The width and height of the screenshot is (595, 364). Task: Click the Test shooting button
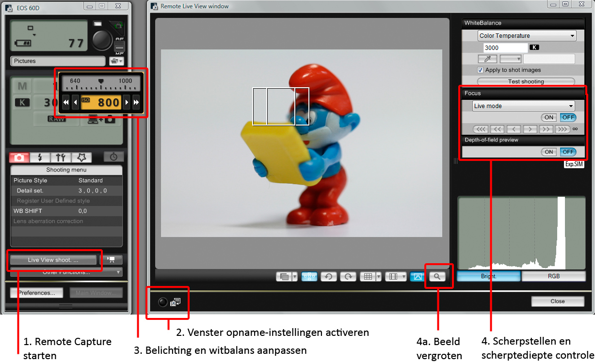click(526, 81)
